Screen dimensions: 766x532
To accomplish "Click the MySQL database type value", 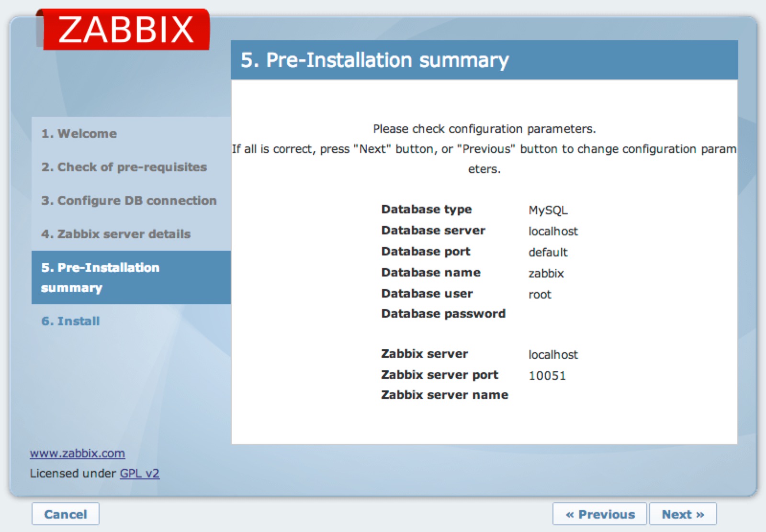I will pos(548,210).
